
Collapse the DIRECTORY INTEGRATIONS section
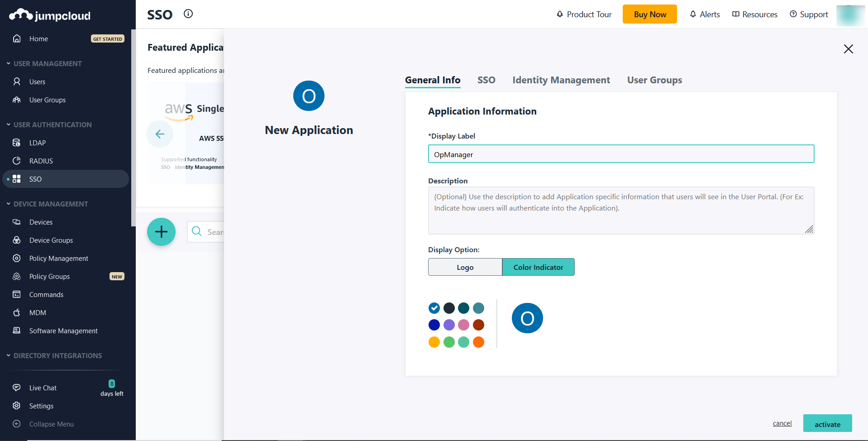[57, 355]
